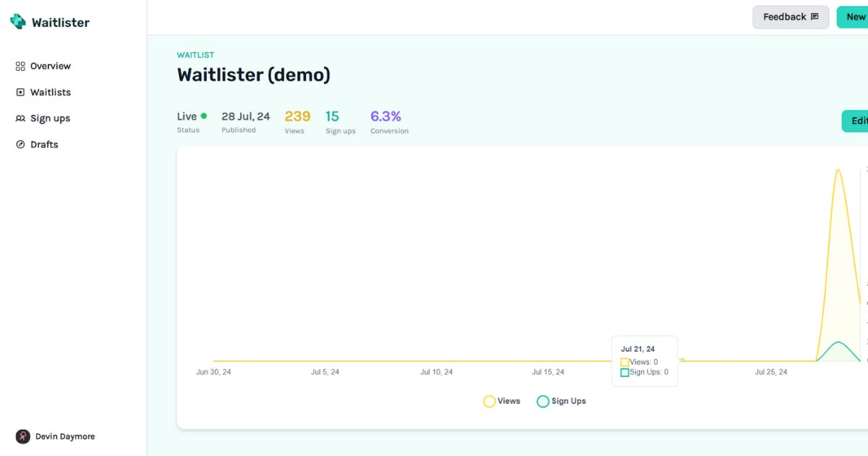Open the Drafts sidebar item
This screenshot has height=456, width=868.
(38, 144)
